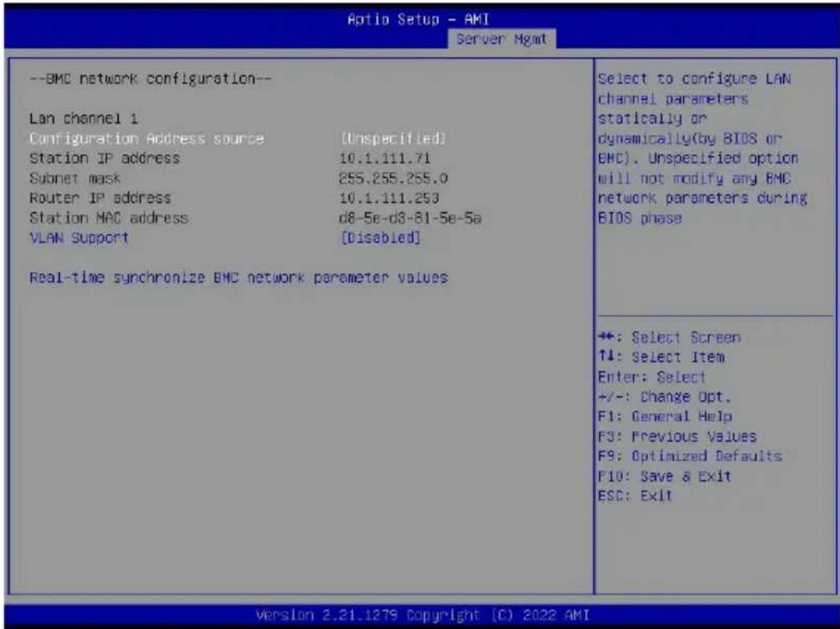Select the Configuration Address source label
Image resolution: width=840 pixels, height=629 pixels.
[146, 139]
